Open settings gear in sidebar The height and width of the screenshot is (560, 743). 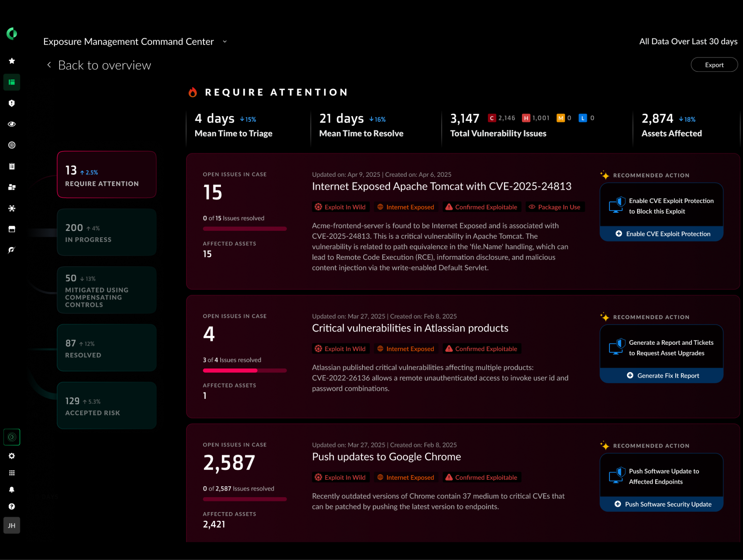click(x=12, y=456)
